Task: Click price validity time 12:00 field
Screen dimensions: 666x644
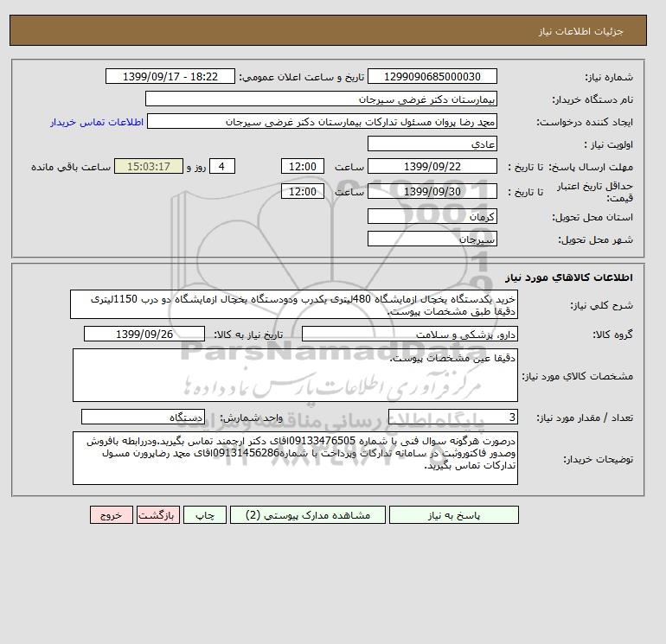Action: coord(303,191)
